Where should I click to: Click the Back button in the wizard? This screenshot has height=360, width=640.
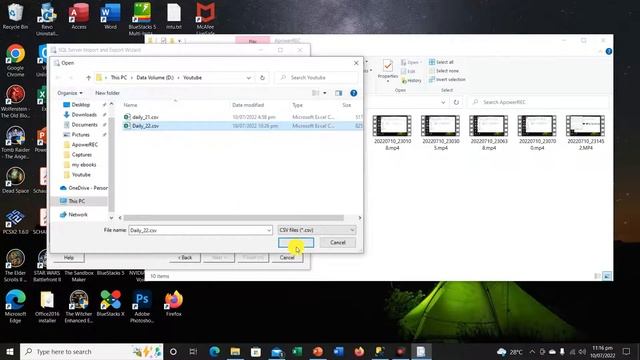[185, 258]
